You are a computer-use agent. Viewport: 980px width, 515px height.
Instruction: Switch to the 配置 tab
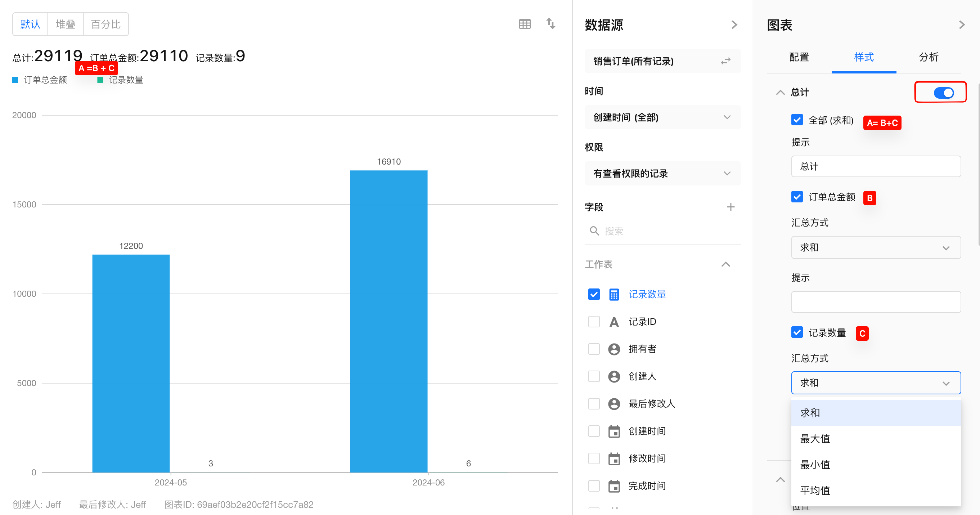pos(799,58)
